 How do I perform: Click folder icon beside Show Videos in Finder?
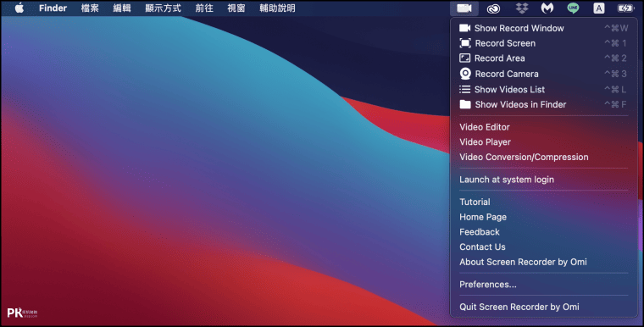465,104
